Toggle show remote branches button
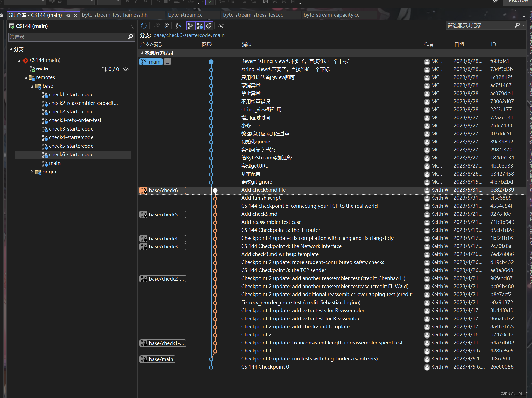This screenshot has height=398, width=532. (200, 26)
